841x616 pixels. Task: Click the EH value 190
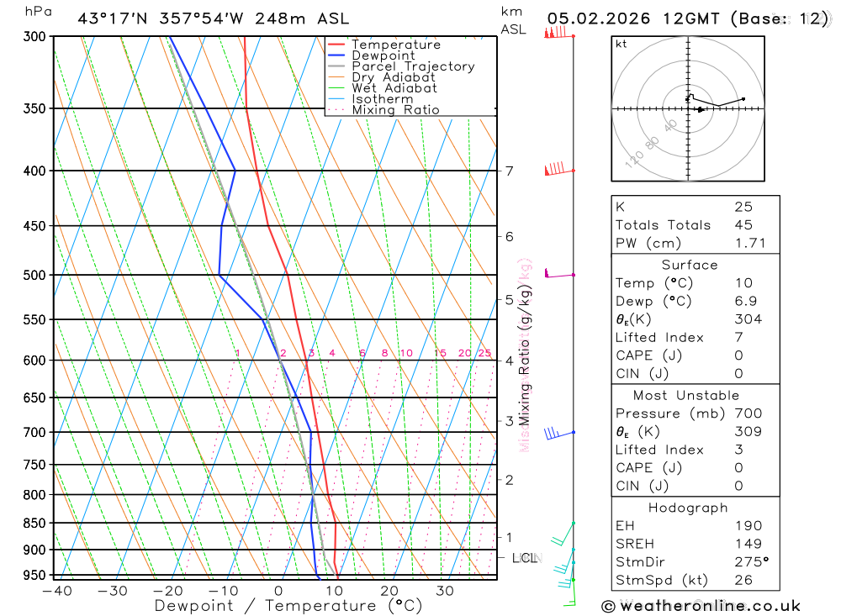coord(748,526)
